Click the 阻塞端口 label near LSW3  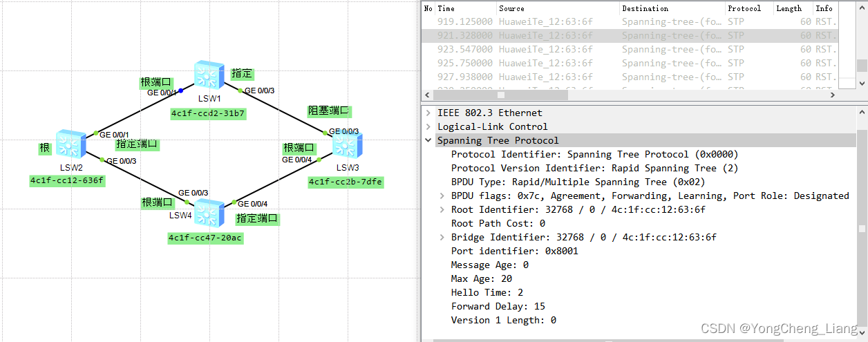point(329,111)
